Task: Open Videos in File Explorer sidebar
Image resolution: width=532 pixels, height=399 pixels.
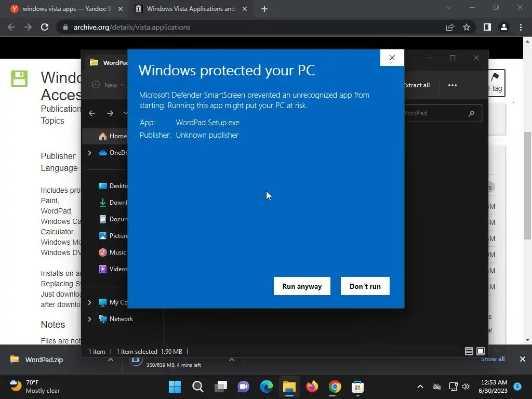Action: 113,269
